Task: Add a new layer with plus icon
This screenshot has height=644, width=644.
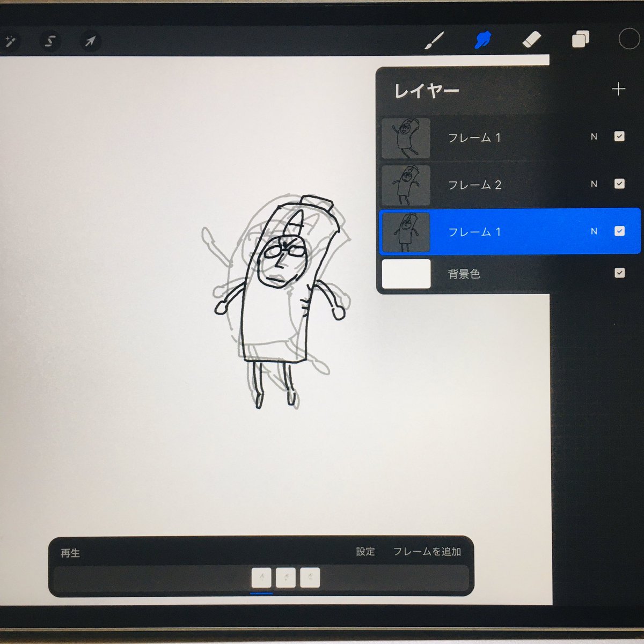Action: point(618,89)
